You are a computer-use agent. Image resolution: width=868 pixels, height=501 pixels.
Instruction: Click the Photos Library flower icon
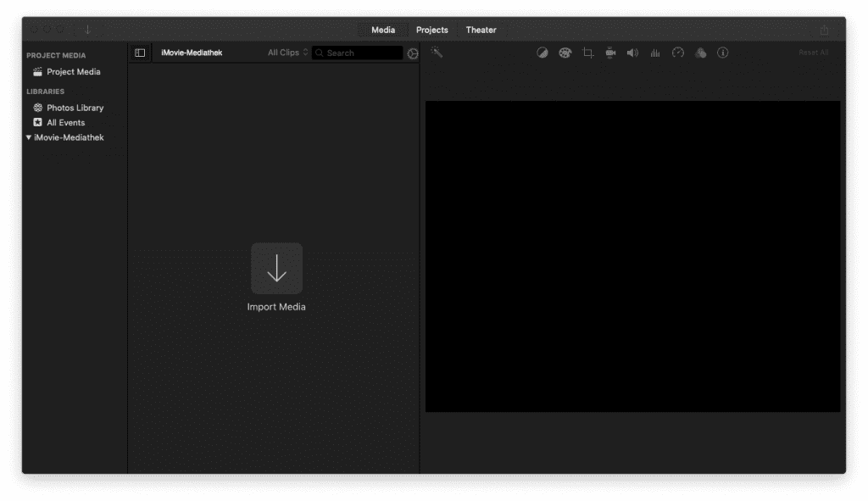pyautogui.click(x=37, y=108)
